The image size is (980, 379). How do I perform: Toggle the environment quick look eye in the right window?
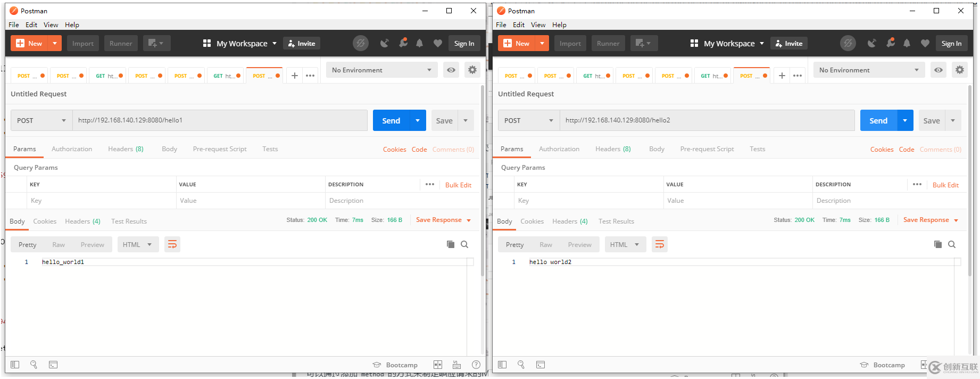point(939,70)
